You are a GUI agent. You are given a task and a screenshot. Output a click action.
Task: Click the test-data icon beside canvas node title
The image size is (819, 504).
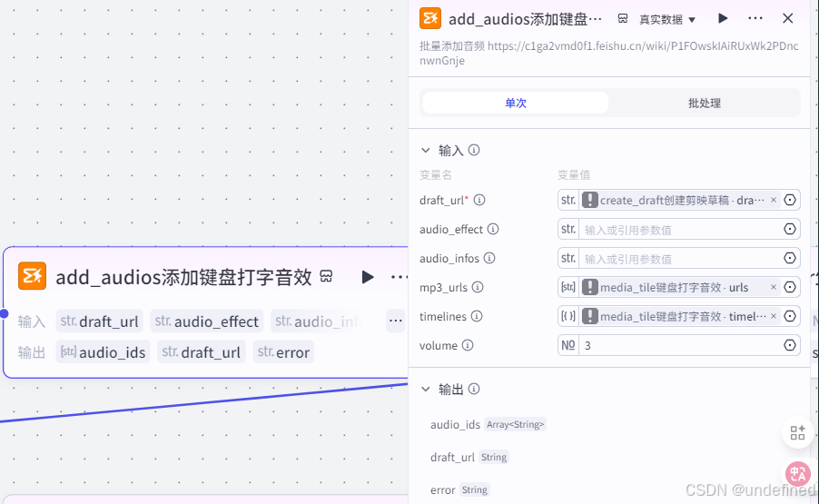tap(326, 276)
